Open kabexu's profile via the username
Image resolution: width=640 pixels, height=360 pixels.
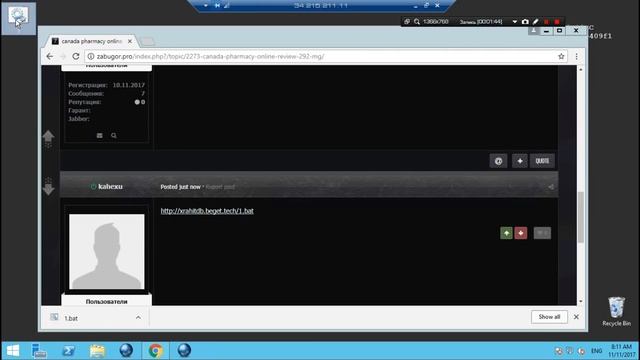click(x=110, y=187)
